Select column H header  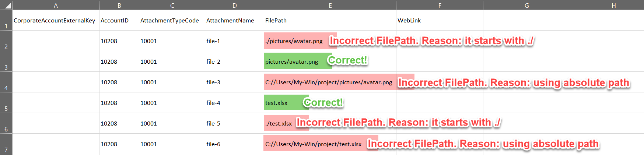coord(613,5)
